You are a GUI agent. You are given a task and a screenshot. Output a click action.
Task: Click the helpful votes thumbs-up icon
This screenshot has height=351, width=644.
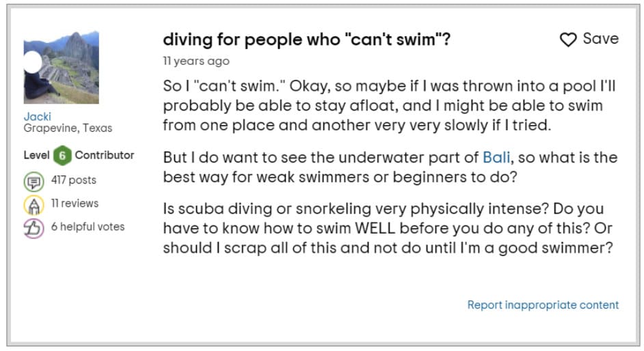[x=33, y=228]
